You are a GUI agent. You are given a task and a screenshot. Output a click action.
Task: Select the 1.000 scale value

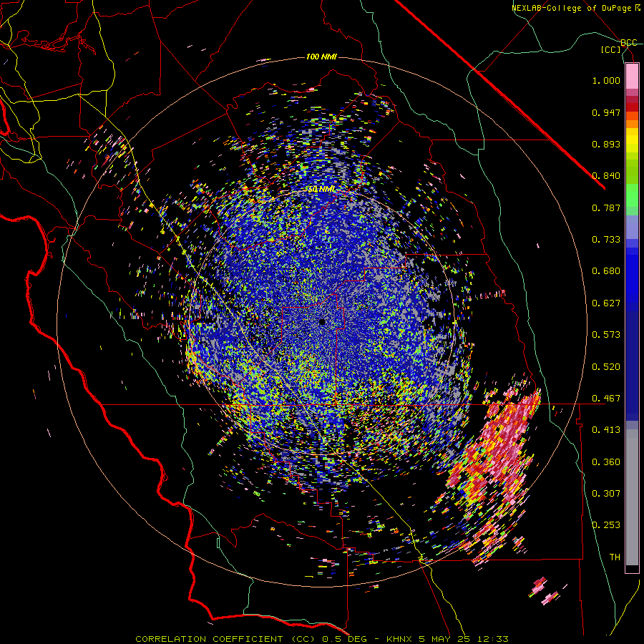pyautogui.click(x=606, y=80)
